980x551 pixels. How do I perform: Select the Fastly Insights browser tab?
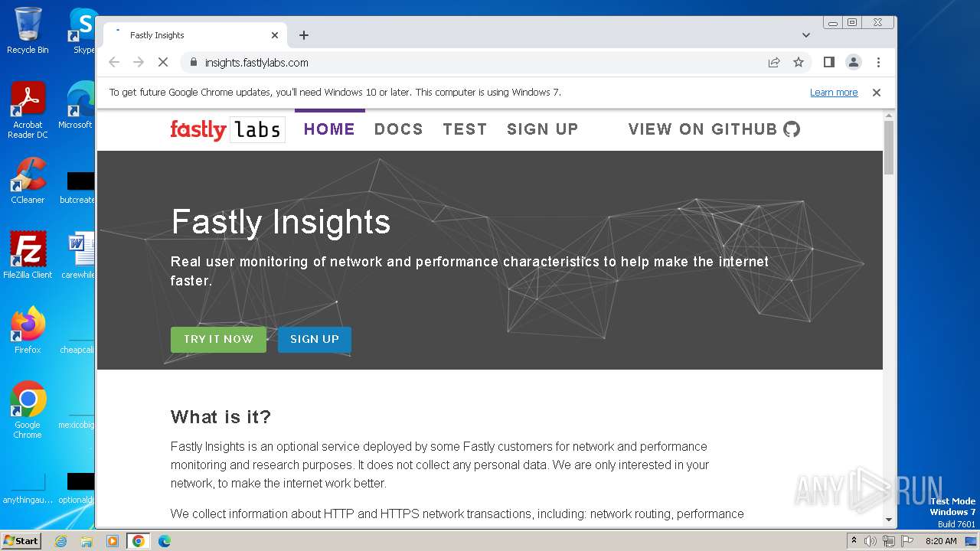(195, 35)
